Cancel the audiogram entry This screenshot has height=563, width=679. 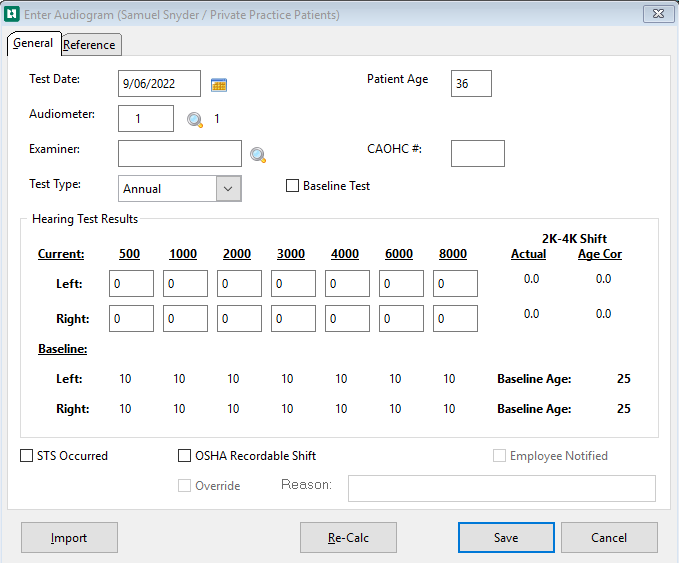point(609,537)
